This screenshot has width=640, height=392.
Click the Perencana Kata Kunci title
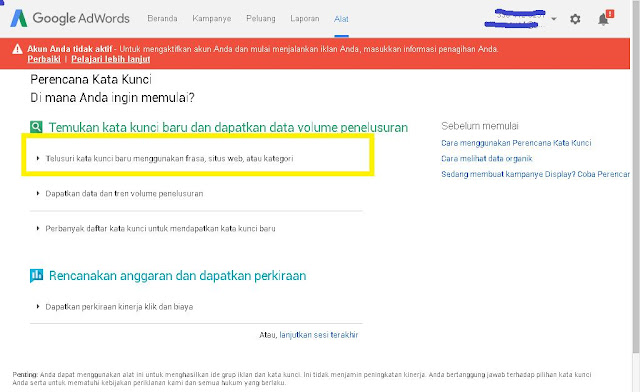point(91,79)
